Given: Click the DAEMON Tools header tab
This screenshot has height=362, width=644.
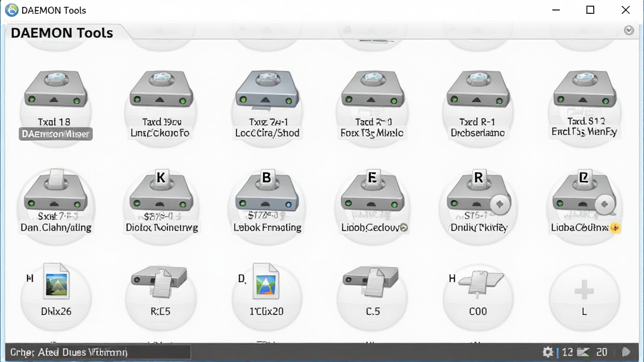Looking at the screenshot, I should pyautogui.click(x=62, y=33).
